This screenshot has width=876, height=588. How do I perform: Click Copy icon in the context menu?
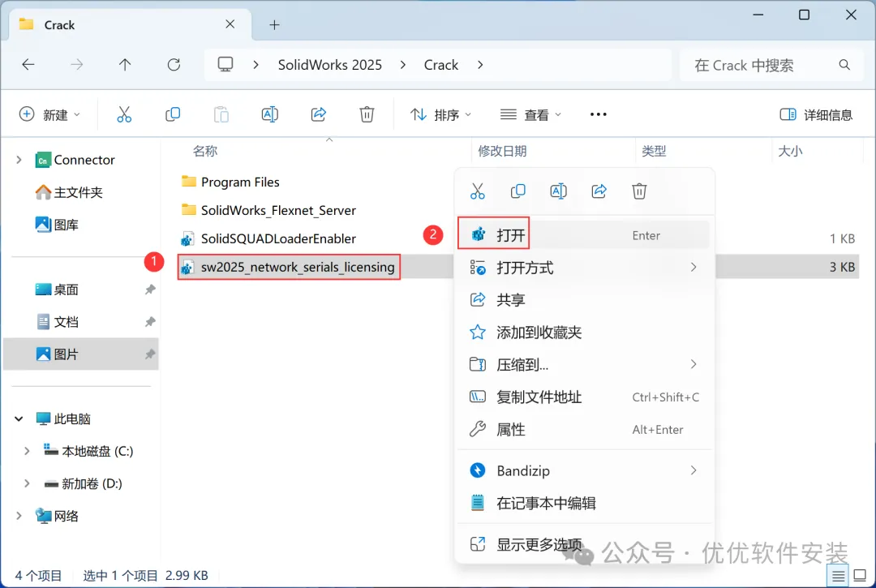pos(517,191)
